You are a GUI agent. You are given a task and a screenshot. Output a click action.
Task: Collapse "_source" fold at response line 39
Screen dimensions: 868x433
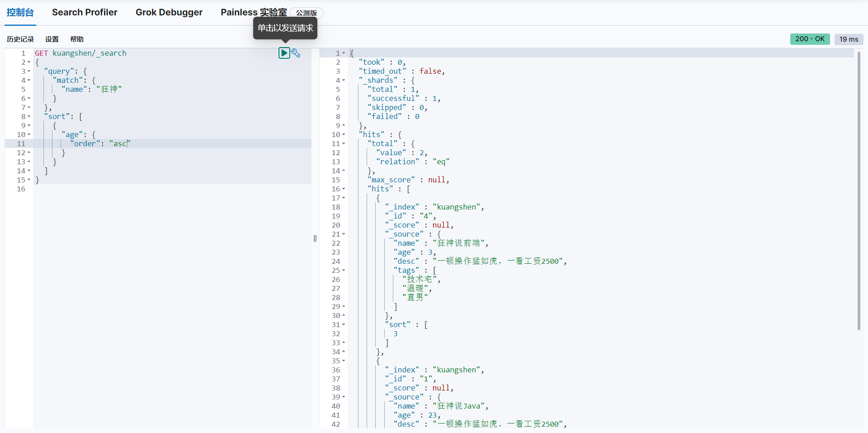tap(344, 397)
